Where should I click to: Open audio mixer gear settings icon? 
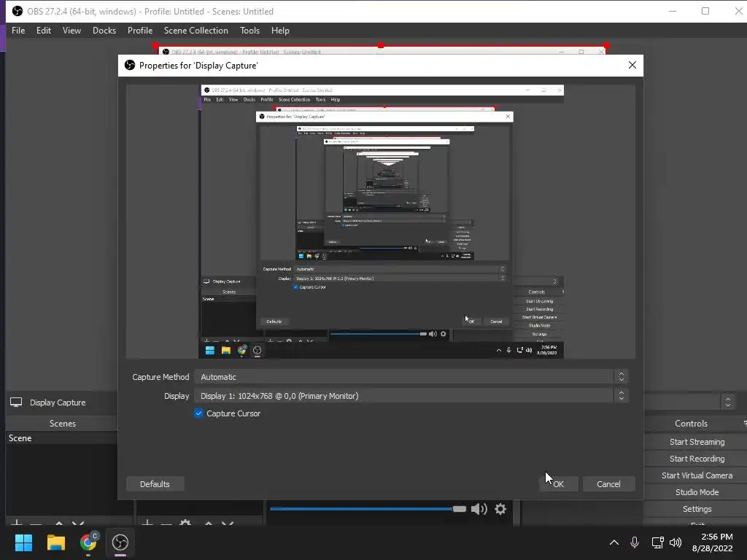point(500,509)
